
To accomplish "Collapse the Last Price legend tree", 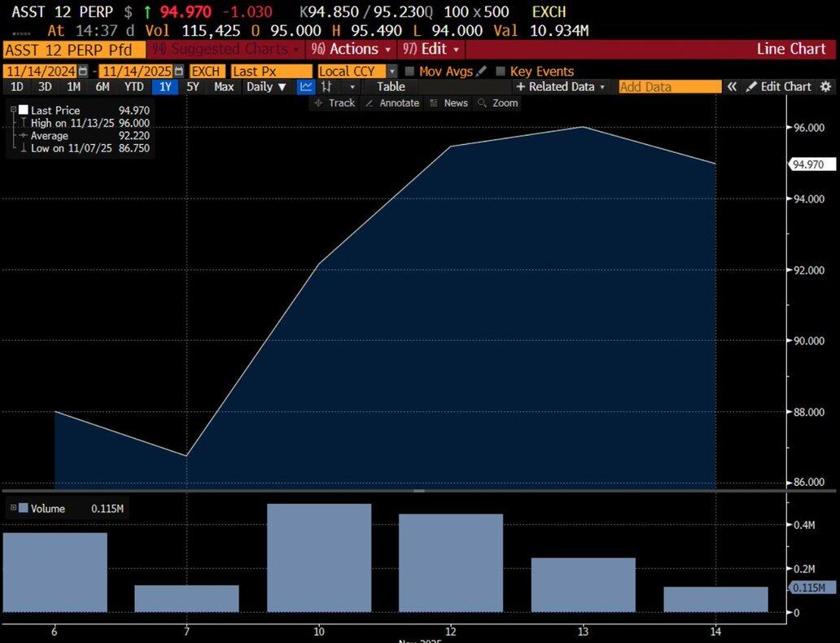I will click(x=14, y=109).
